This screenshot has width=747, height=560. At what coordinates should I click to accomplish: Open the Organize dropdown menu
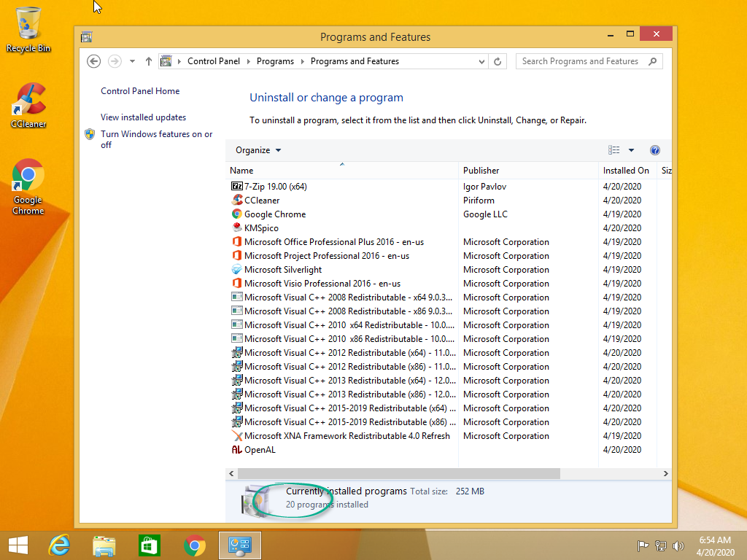tap(258, 150)
